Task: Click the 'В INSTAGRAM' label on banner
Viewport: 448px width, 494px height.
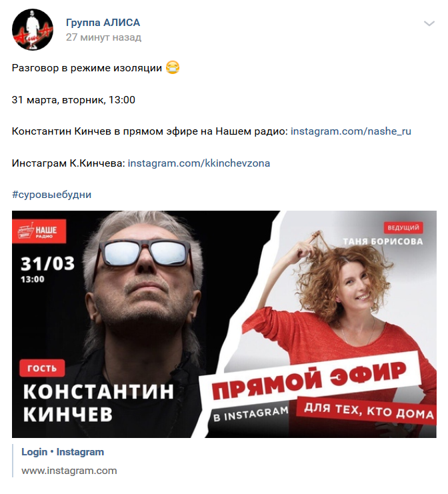Action: click(251, 413)
